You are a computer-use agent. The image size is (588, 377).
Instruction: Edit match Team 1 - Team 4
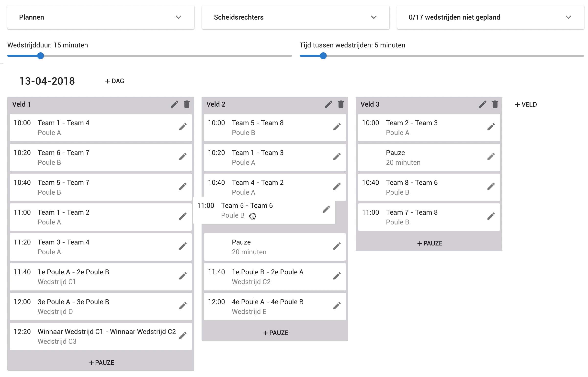(183, 127)
